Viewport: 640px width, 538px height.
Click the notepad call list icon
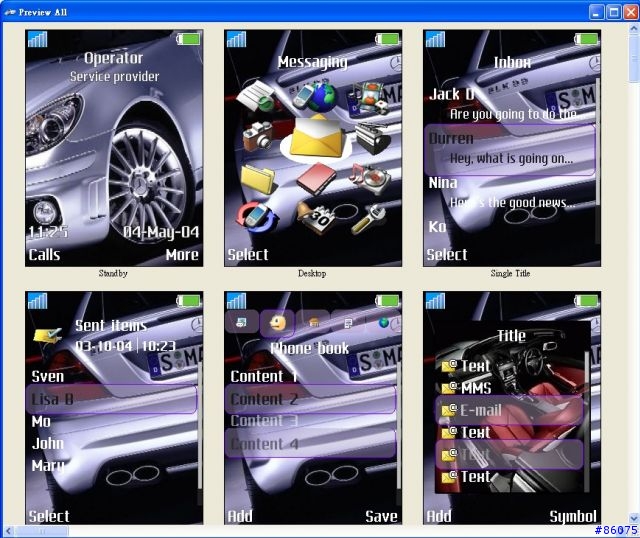point(258,96)
